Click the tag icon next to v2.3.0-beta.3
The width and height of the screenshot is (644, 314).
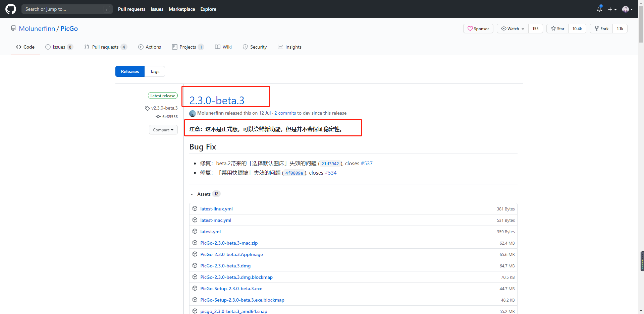(x=147, y=108)
